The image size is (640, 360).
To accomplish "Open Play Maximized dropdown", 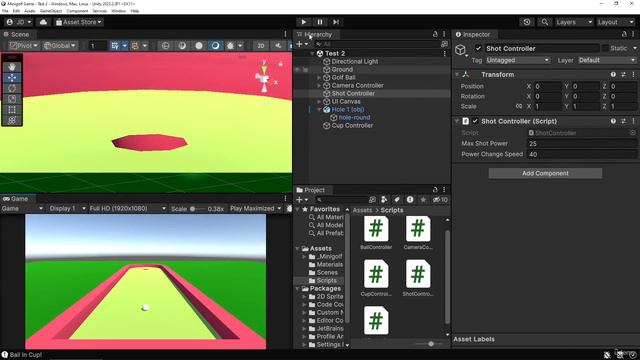I will coord(256,209).
